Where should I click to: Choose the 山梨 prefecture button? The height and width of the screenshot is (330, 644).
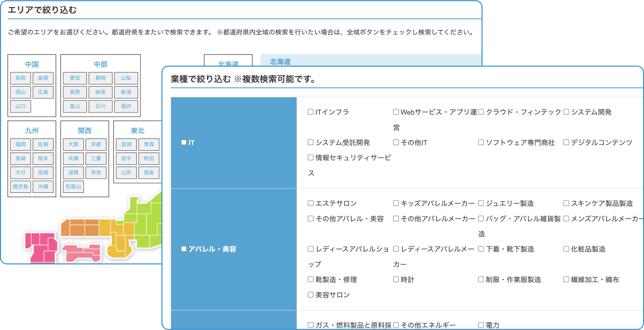(x=126, y=78)
